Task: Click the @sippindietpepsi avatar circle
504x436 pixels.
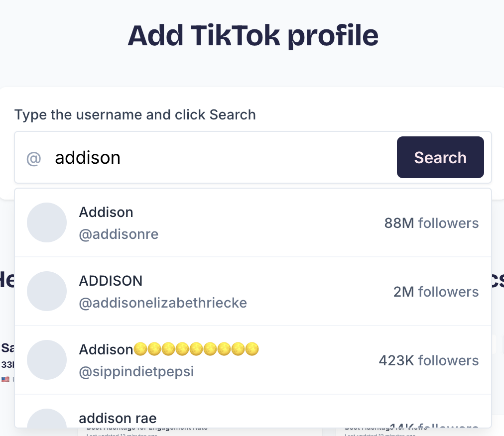Action: pyautogui.click(x=47, y=359)
